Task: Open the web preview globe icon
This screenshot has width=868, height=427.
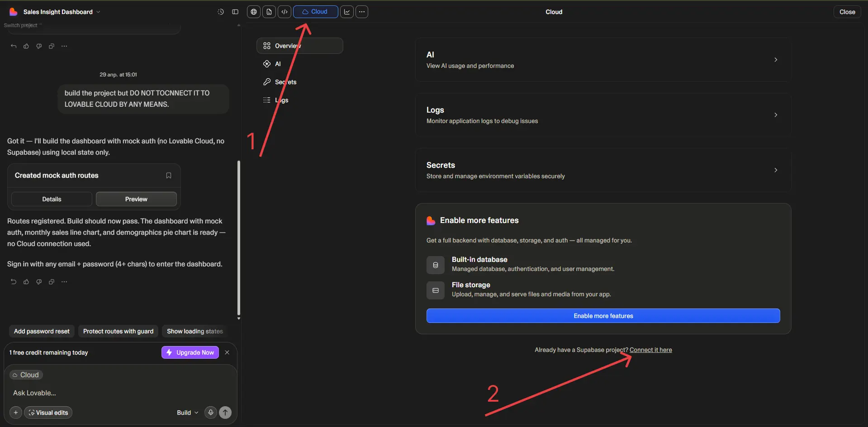Action: (x=253, y=12)
